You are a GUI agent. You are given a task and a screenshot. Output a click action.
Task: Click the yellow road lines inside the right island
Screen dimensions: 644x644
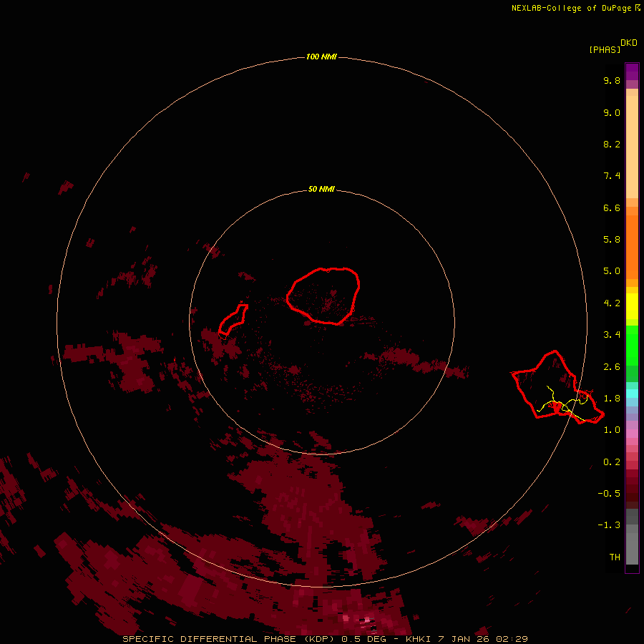(563, 404)
